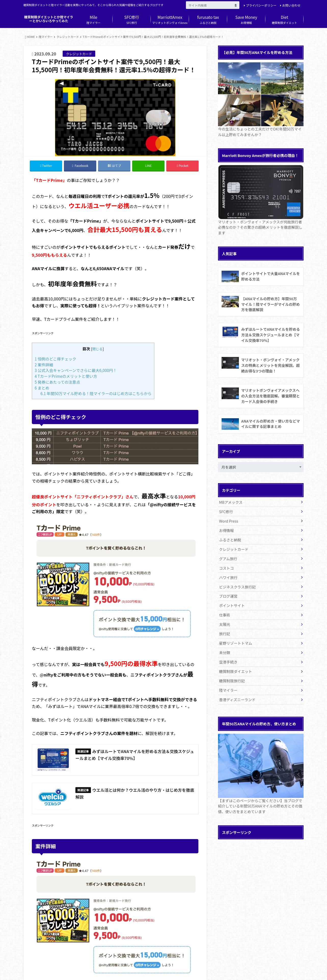
Task: Share the article via LINE
Action: [148, 166]
